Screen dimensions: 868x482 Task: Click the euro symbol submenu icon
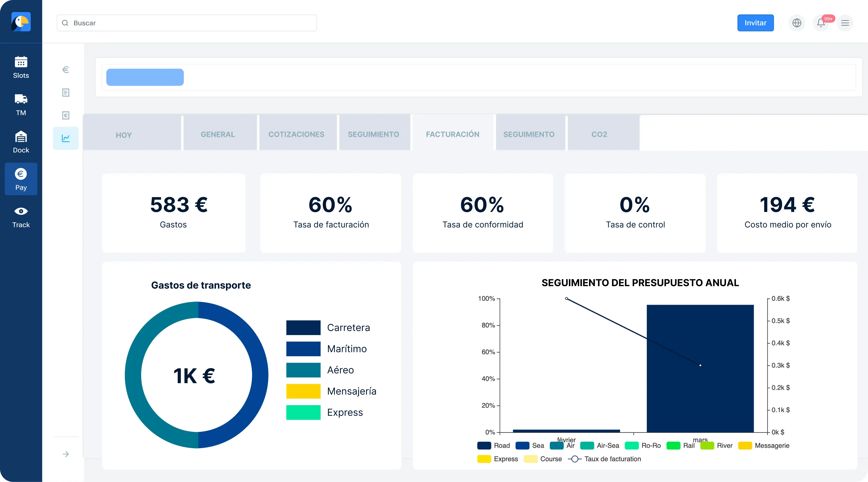(66, 70)
